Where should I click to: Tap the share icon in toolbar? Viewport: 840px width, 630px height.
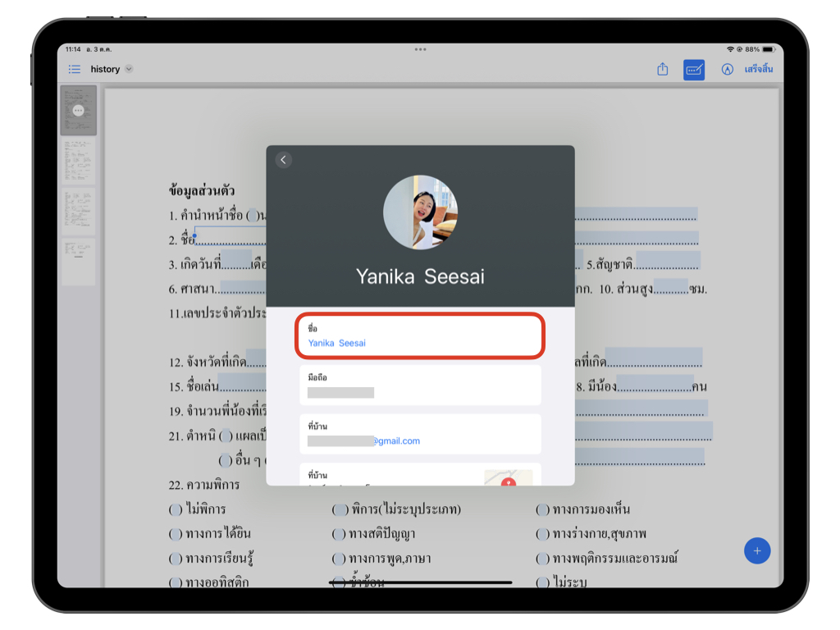click(x=663, y=70)
